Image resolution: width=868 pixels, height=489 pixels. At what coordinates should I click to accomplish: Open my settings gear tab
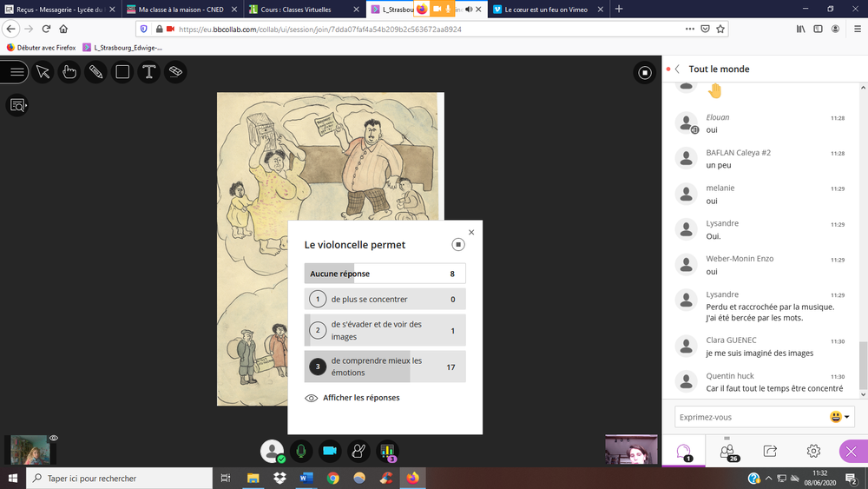click(813, 452)
